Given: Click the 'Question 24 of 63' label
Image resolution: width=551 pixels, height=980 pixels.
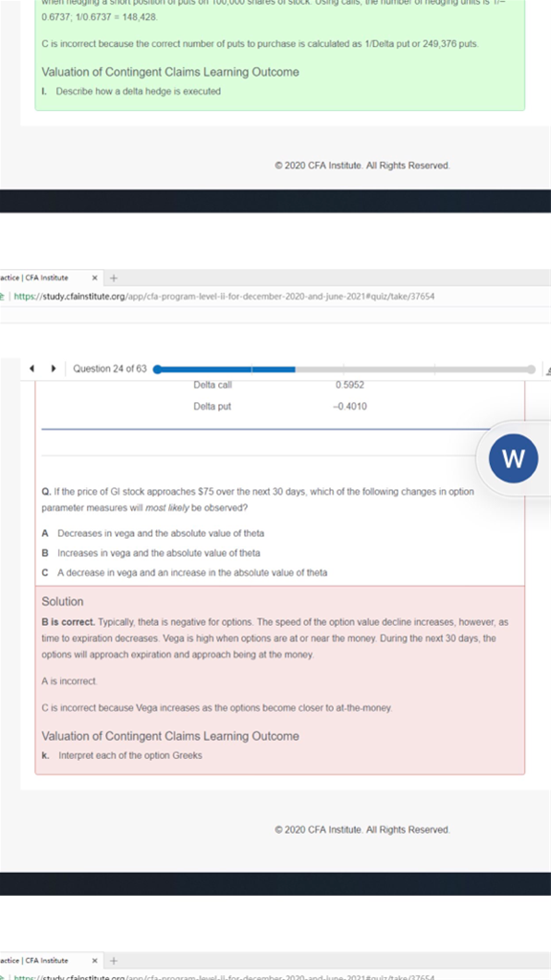Looking at the screenshot, I should pos(110,368).
